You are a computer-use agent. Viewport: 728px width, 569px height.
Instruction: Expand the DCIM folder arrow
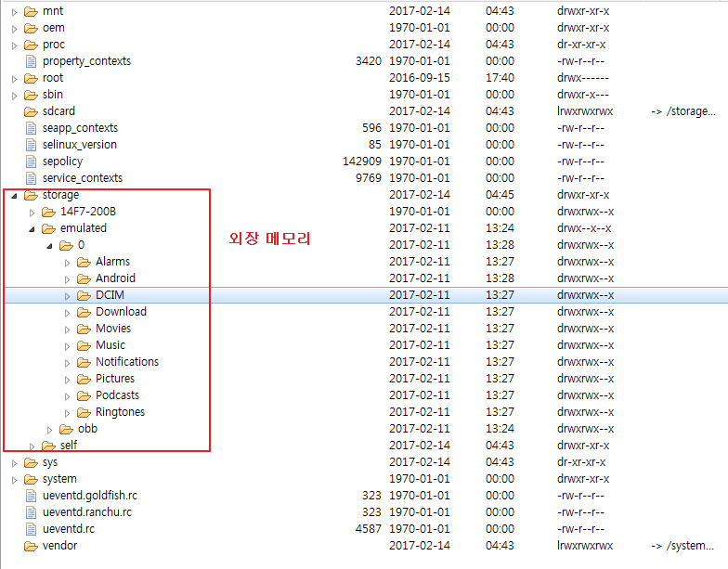pos(67,296)
